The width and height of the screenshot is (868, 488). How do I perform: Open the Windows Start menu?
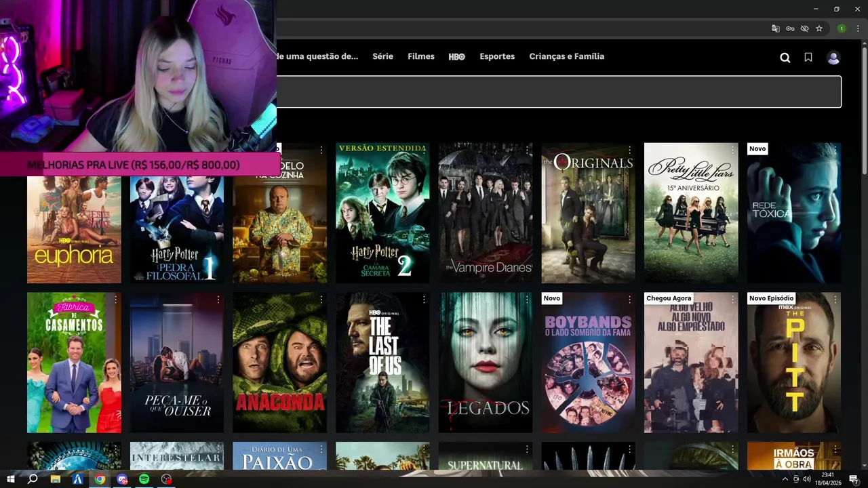coord(11,479)
